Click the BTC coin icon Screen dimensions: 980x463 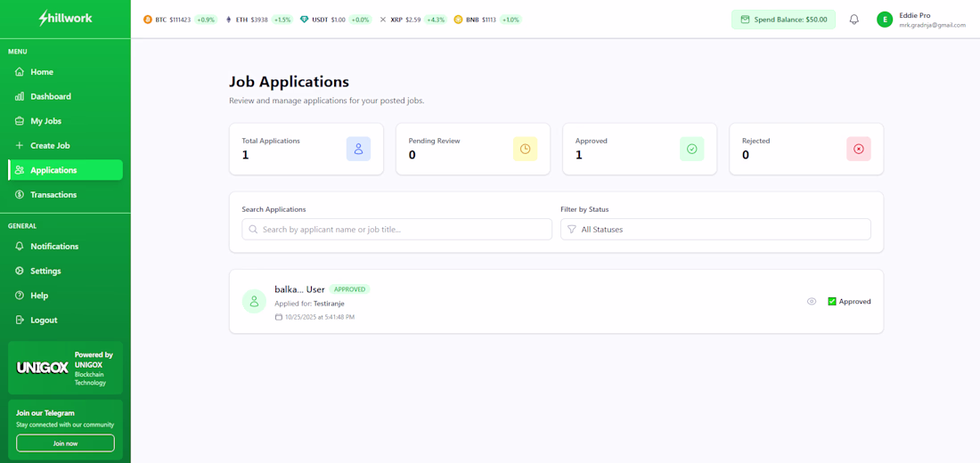tap(148, 20)
